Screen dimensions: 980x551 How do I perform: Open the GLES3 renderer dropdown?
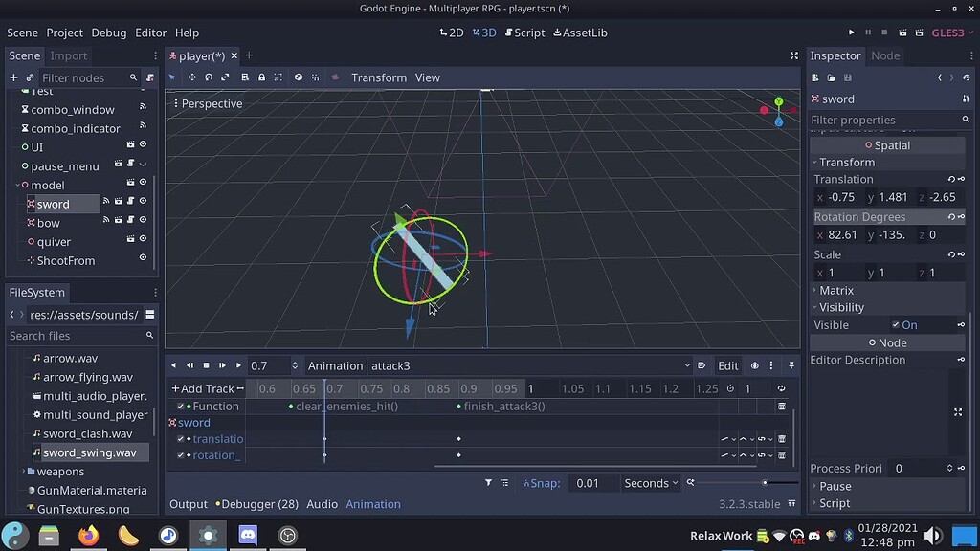click(952, 33)
